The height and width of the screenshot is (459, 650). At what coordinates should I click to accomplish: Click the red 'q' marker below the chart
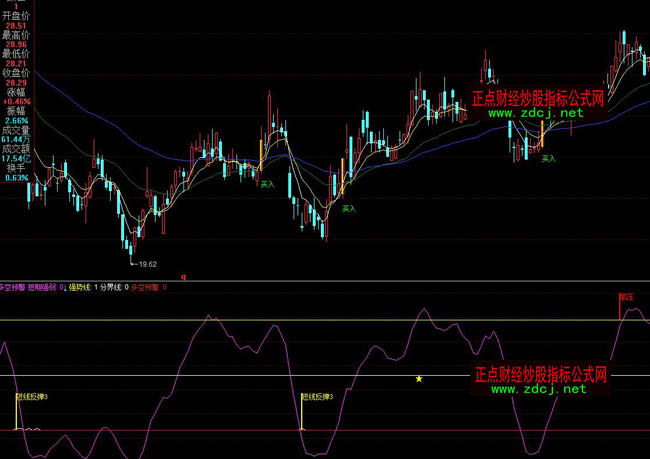pyautogui.click(x=183, y=275)
